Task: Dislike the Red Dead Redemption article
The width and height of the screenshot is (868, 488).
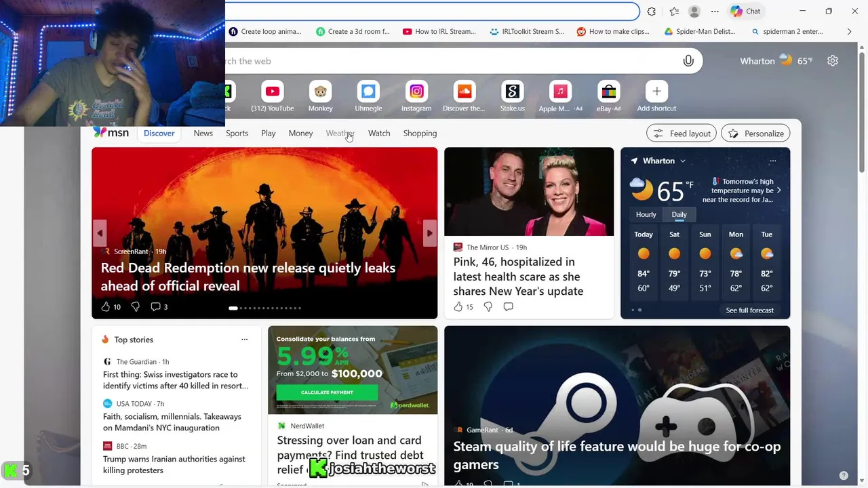Action: pyautogui.click(x=136, y=307)
